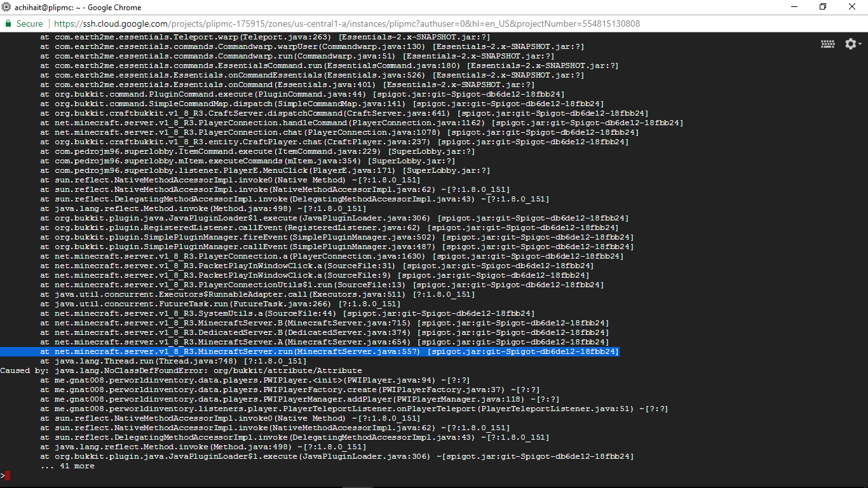Image resolution: width=868 pixels, height=488 pixels.
Task: Click the PlayerConnection.chat line
Action: [339, 132]
